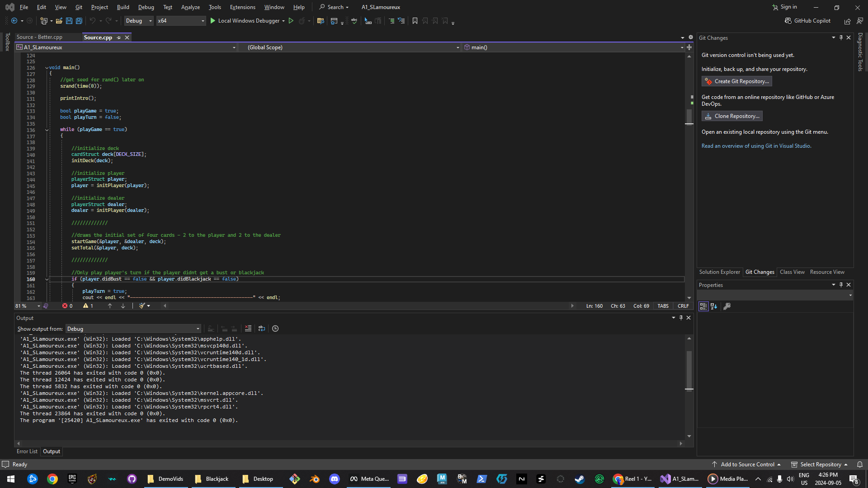868x488 pixels.
Task: Open the 81% zoom level combo box
Action: 28,306
